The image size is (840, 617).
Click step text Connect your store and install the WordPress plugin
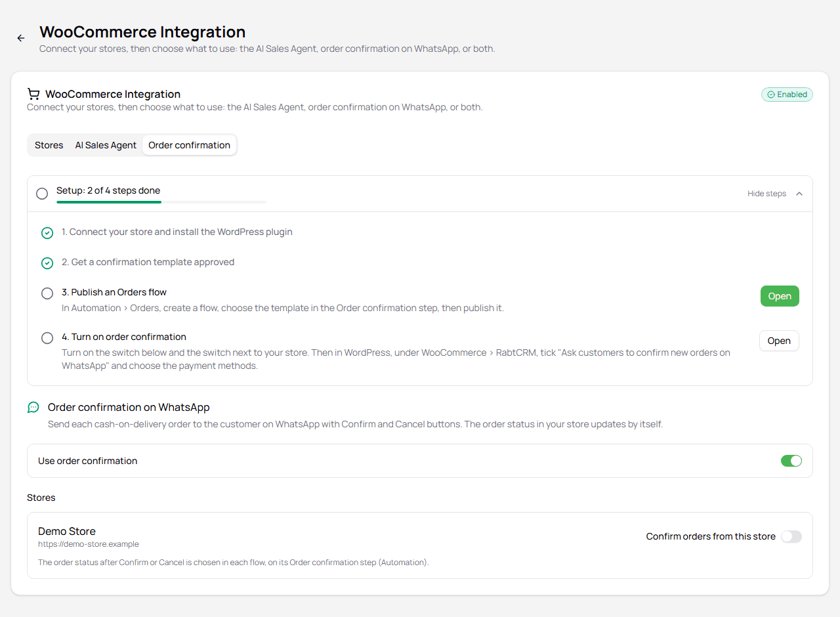click(x=177, y=232)
